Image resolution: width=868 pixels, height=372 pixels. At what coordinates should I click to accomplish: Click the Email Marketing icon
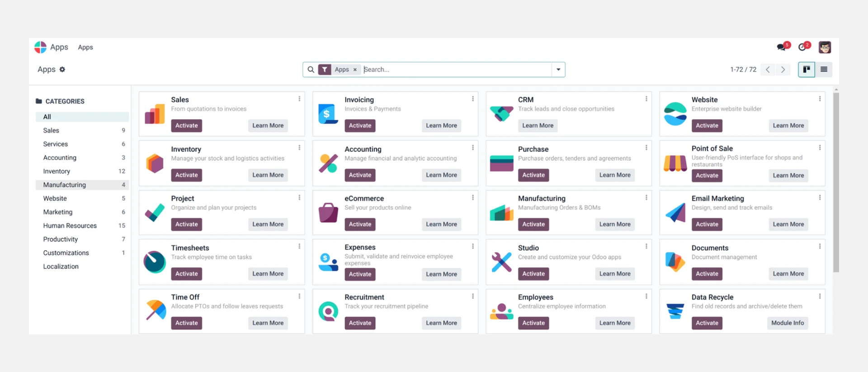(675, 212)
